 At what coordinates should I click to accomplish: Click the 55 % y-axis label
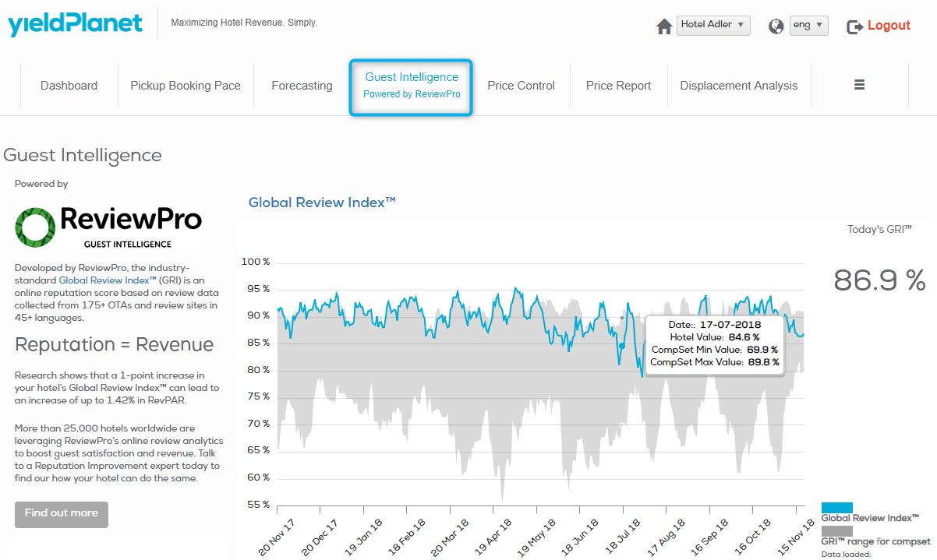tap(257, 505)
